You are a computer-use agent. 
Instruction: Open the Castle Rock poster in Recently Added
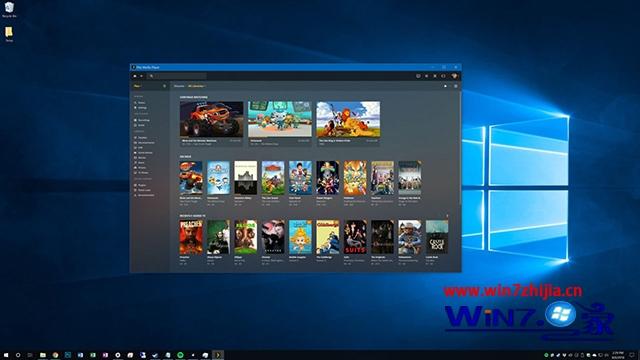[x=437, y=237]
